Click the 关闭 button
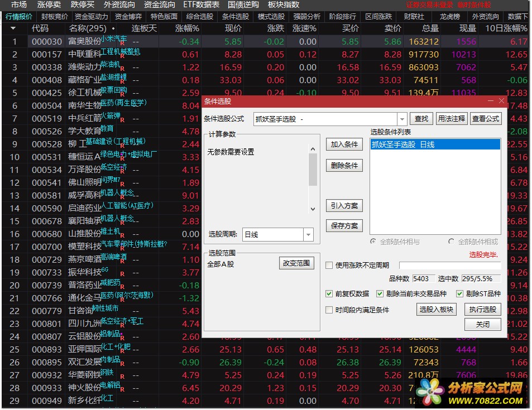532x410 pixels. pyautogui.click(x=483, y=325)
